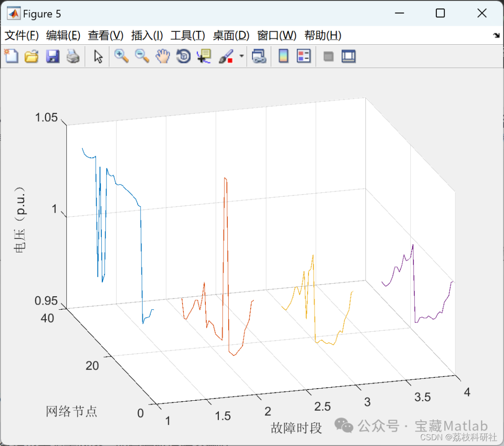Image resolution: width=504 pixels, height=446 pixels.
Task: Click the 40 tick on node axis
Action: tap(47, 318)
